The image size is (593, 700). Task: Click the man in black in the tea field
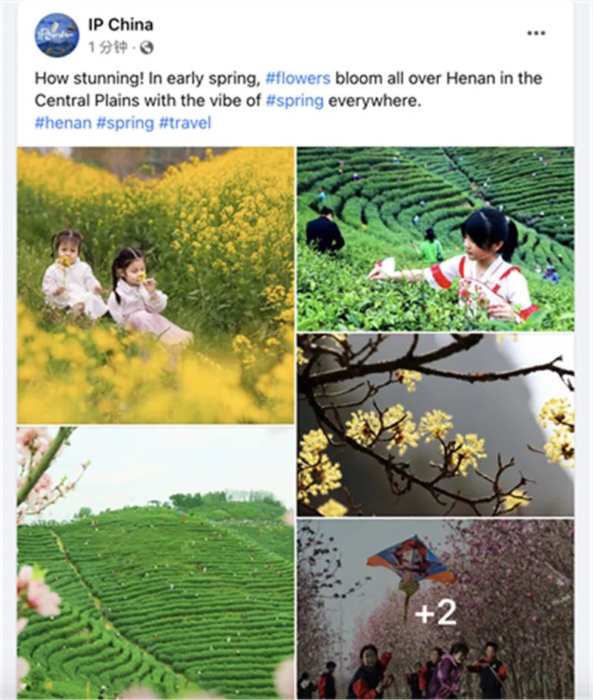[x=325, y=231]
